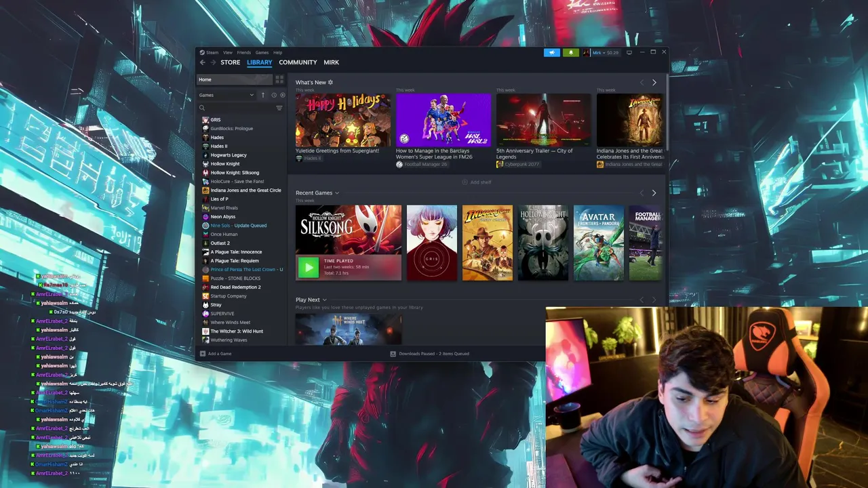Open the Cyberpunk 2077 anniversary trailer news
This screenshot has height=488, width=868.
(x=543, y=120)
